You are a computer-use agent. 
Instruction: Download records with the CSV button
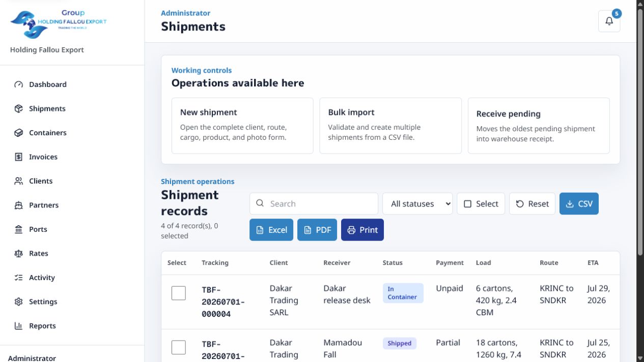(579, 204)
